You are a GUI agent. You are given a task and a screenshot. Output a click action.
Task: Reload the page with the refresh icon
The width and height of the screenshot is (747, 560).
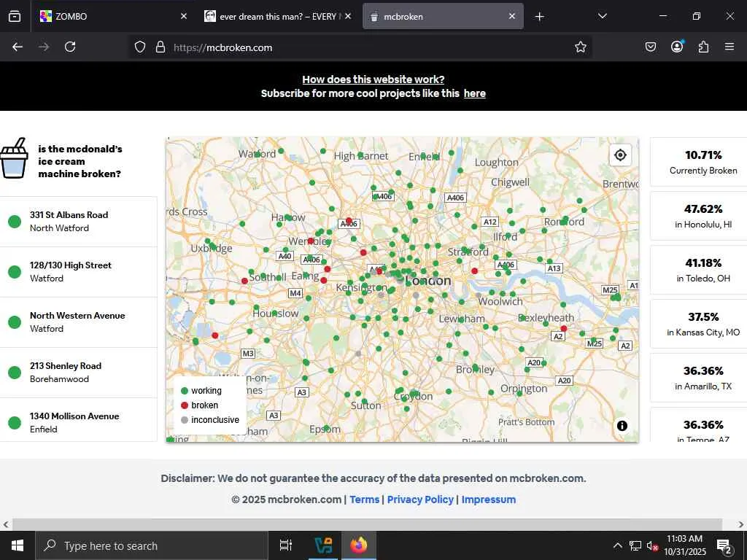pyautogui.click(x=70, y=47)
